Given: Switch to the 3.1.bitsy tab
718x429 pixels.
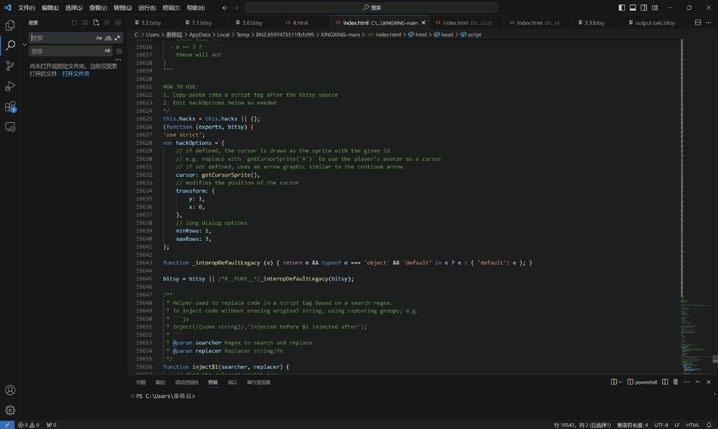Looking at the screenshot, I should (203, 22).
